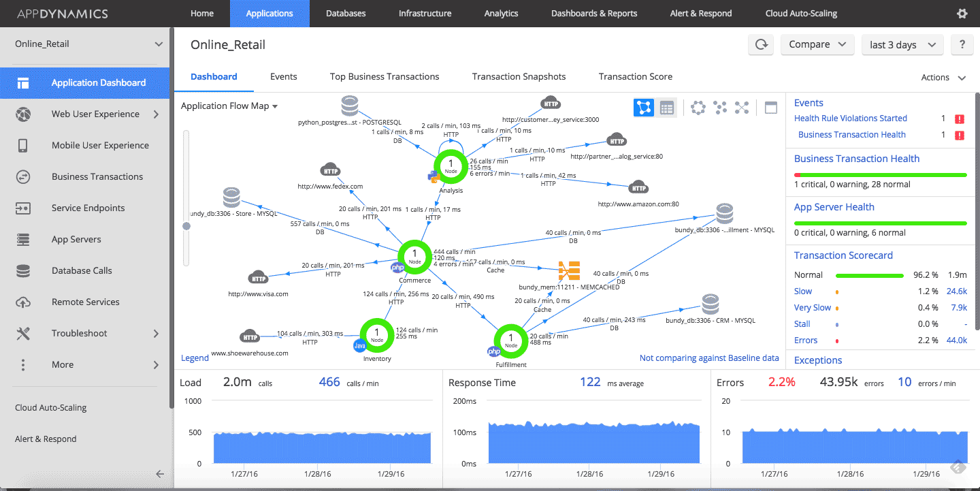Select the Commerce node circle

pos(414,257)
